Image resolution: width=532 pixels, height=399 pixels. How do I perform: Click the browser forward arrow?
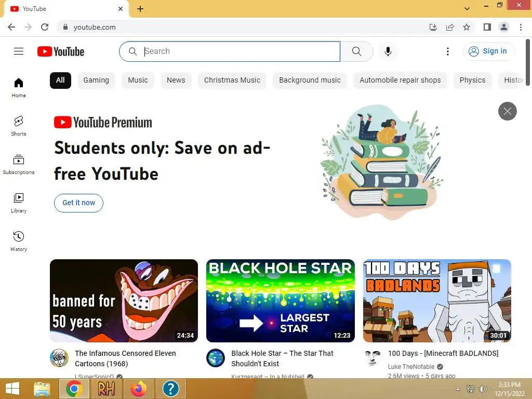[x=28, y=27]
